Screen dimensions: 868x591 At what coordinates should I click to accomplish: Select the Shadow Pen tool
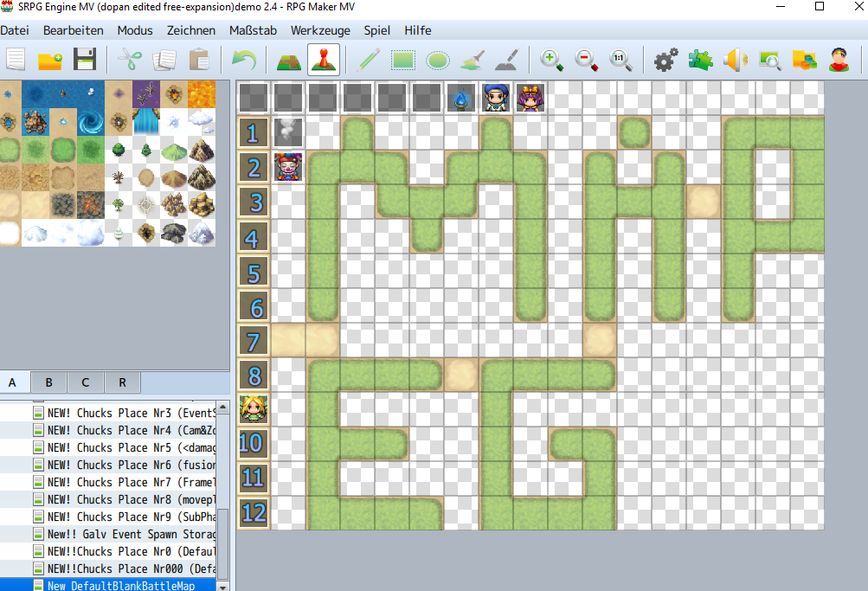point(506,59)
